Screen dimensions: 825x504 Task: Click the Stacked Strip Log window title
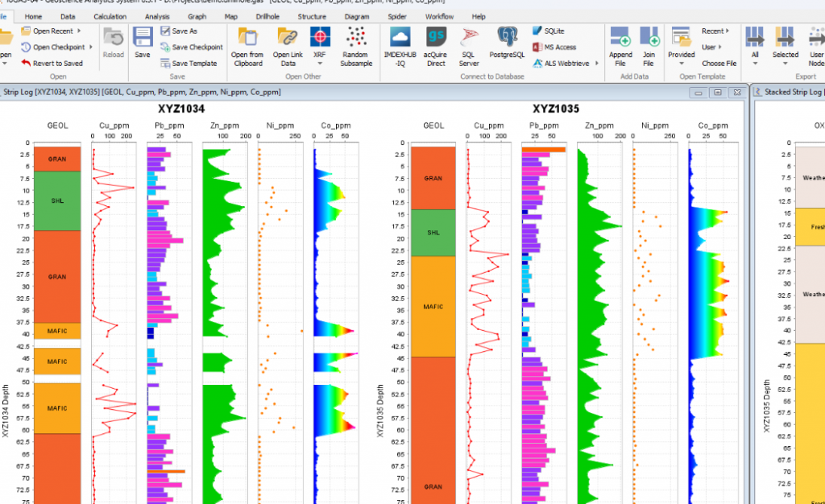pos(793,93)
